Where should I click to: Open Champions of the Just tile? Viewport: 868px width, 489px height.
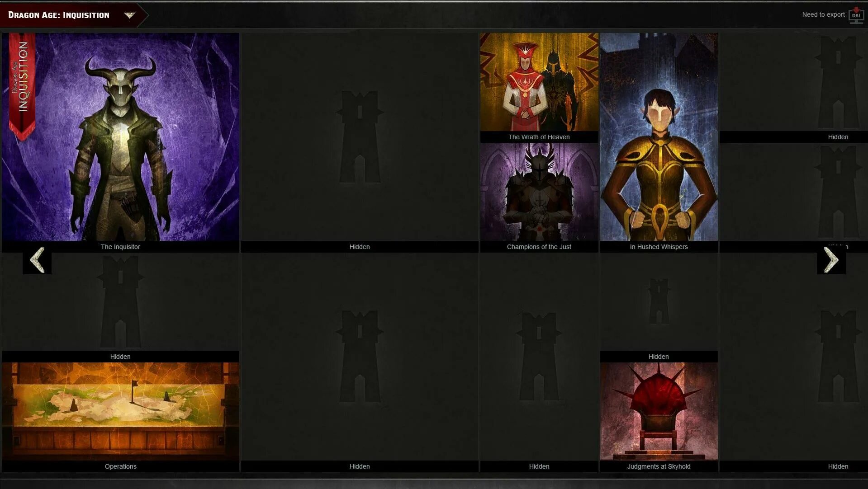[539, 192]
